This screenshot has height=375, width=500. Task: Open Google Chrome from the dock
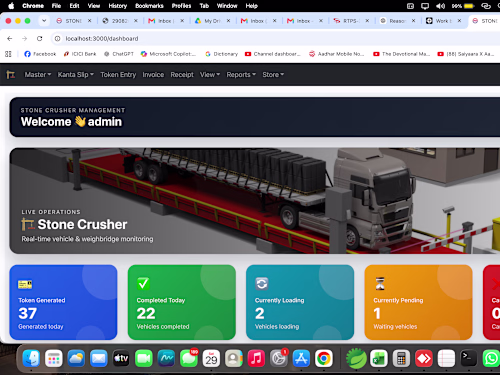[x=324, y=359]
